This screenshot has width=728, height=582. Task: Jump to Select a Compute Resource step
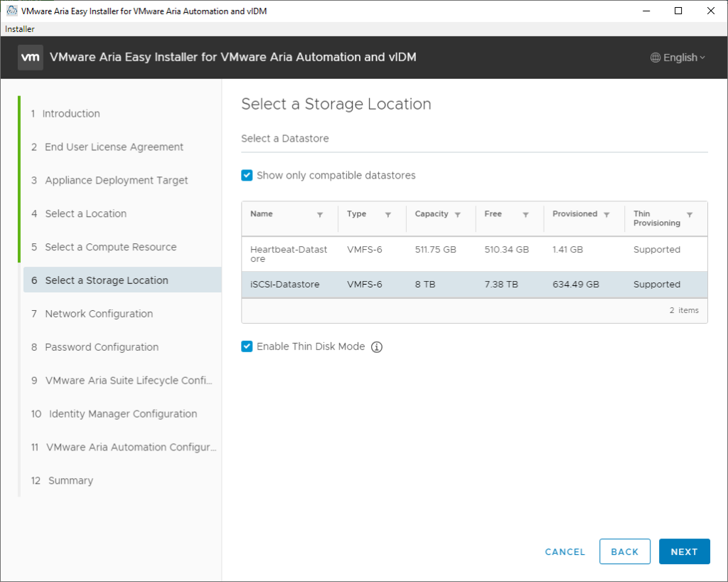(110, 247)
